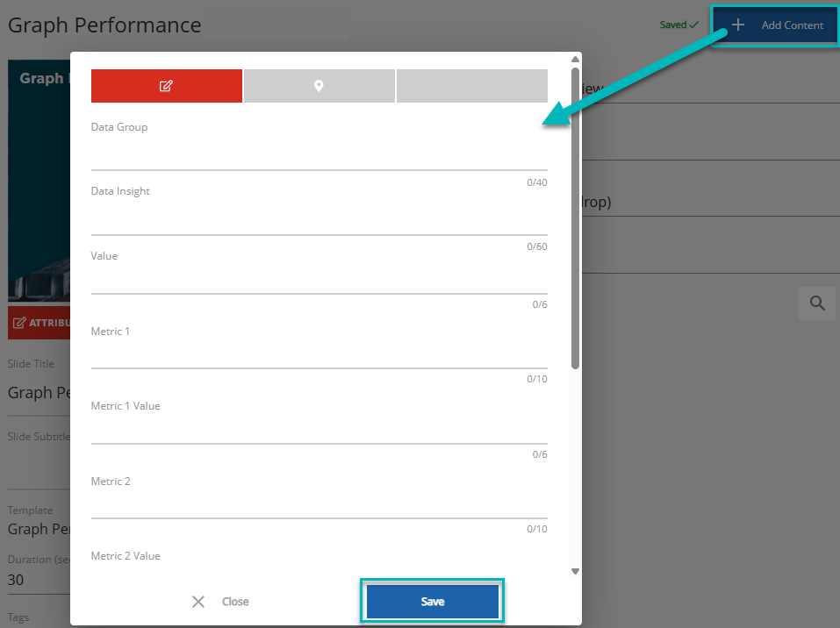Screen dimensions: 840x628
Task: Click into the Metric 1 field
Action: coord(319,354)
